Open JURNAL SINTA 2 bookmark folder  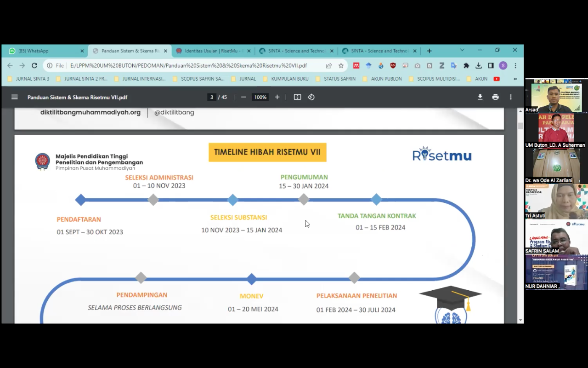pyautogui.click(x=81, y=79)
